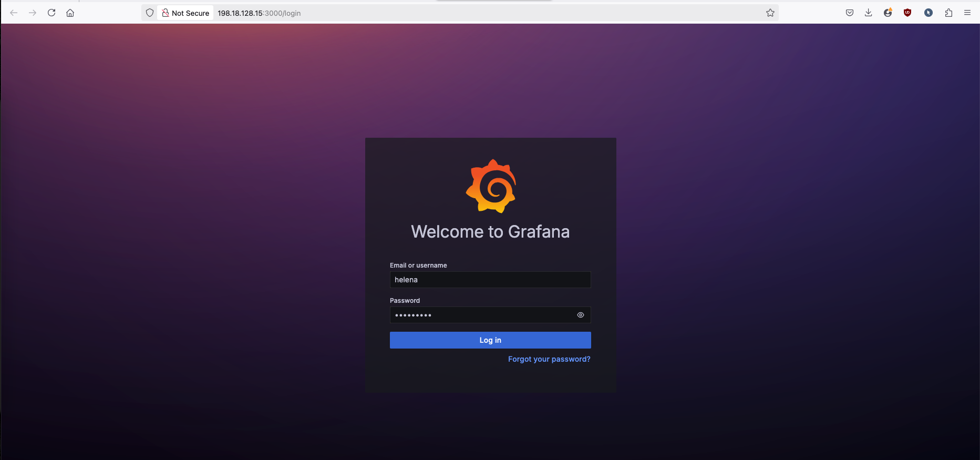Image resolution: width=980 pixels, height=460 pixels.
Task: Bookmark this page with the star icon
Action: (x=770, y=13)
